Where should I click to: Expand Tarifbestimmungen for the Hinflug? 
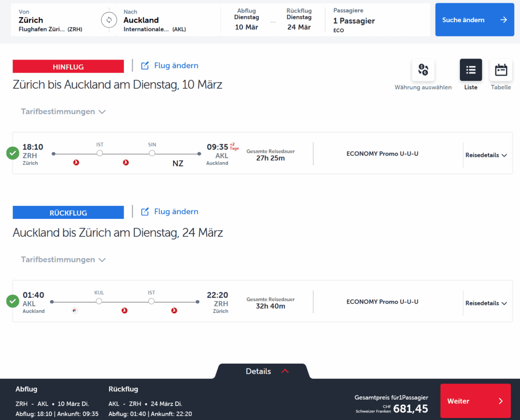(63, 112)
